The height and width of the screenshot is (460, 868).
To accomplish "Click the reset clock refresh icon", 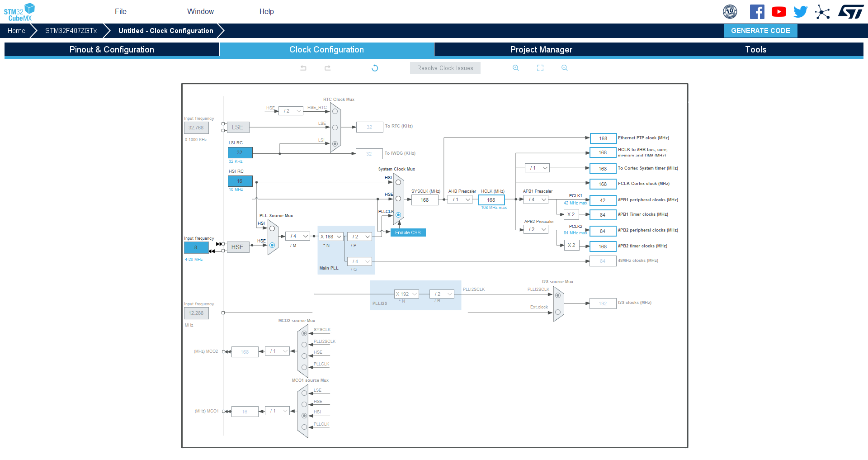I will 375,68.
